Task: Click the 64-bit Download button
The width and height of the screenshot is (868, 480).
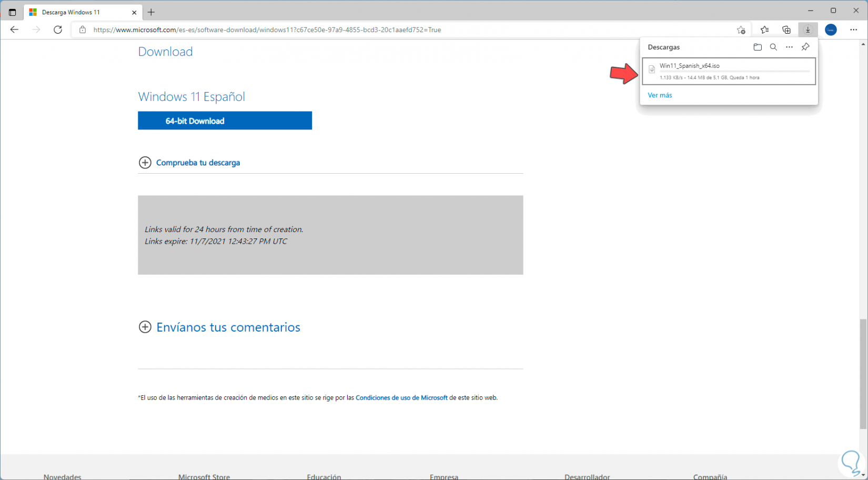Action: tap(225, 121)
